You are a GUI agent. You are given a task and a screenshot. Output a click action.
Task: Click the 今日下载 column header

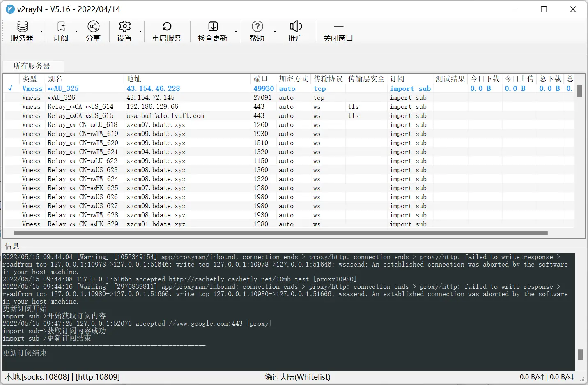point(485,79)
